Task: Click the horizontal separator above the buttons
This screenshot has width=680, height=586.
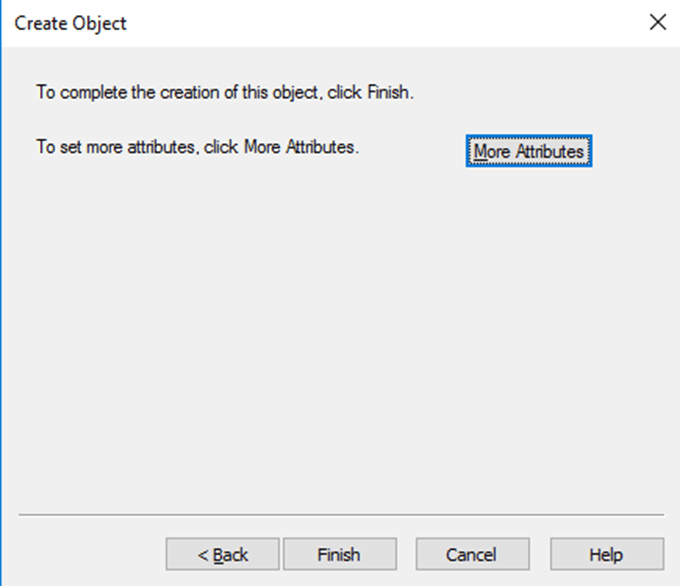Action: tap(340, 516)
